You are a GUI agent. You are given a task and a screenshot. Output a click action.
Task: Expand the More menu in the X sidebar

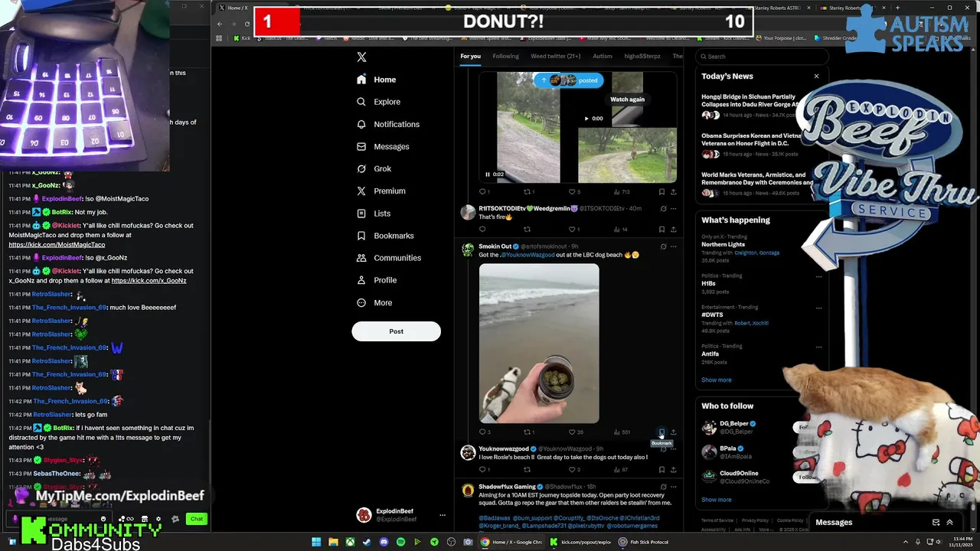coord(374,302)
